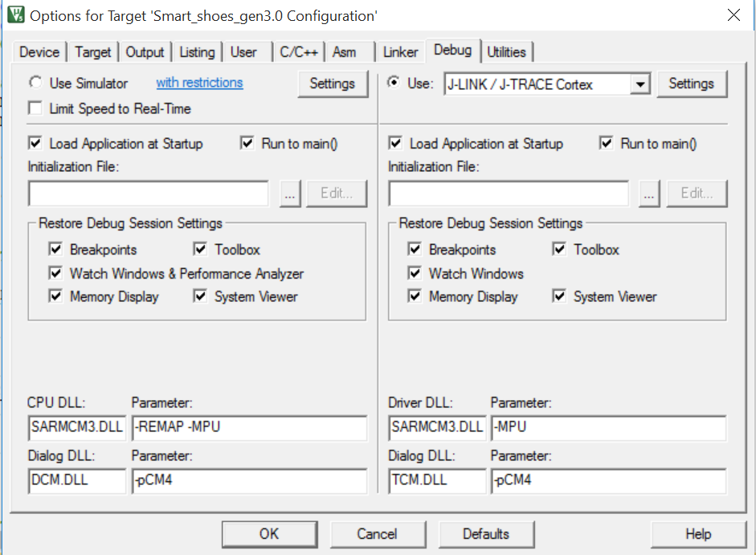Toggle J-LINK Run to main() checkbox

[x=606, y=143]
